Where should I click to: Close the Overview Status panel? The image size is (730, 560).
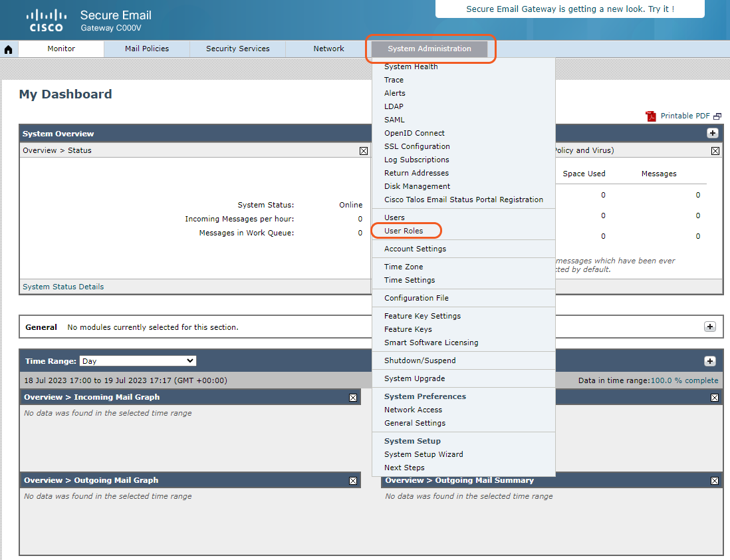coord(363,150)
